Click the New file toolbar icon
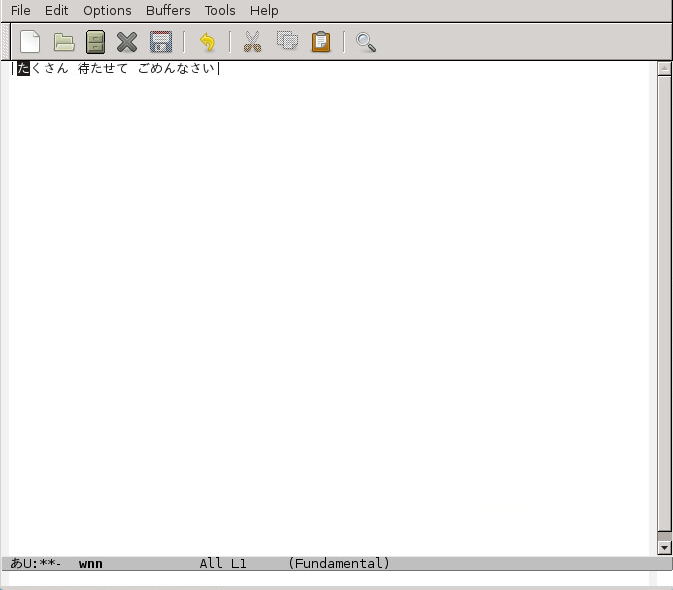Screen dimensions: 673x590 click(30, 42)
